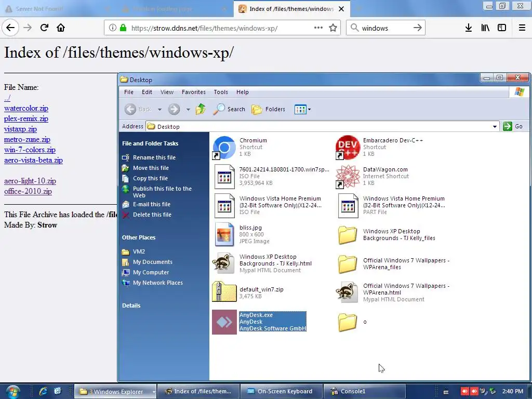Expand the Explorer Address bar dropdown
Viewport: 532px width, 399px height.
(495, 127)
